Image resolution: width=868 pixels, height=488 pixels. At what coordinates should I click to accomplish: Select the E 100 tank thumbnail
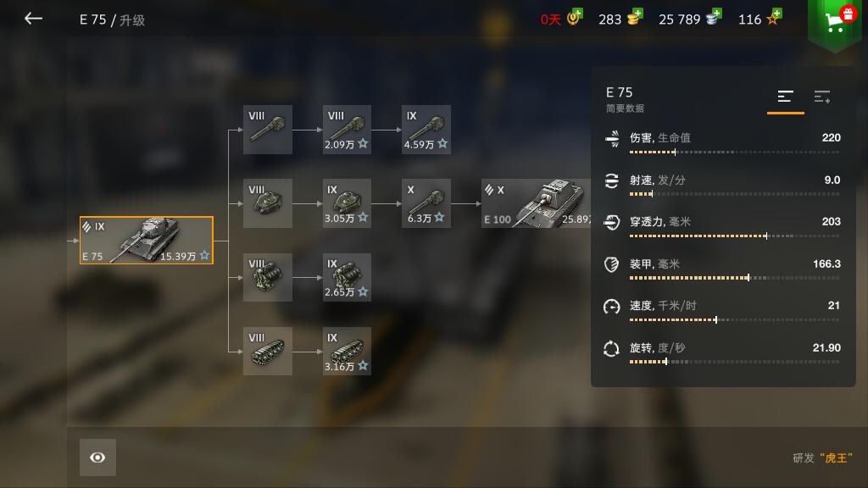[536, 203]
